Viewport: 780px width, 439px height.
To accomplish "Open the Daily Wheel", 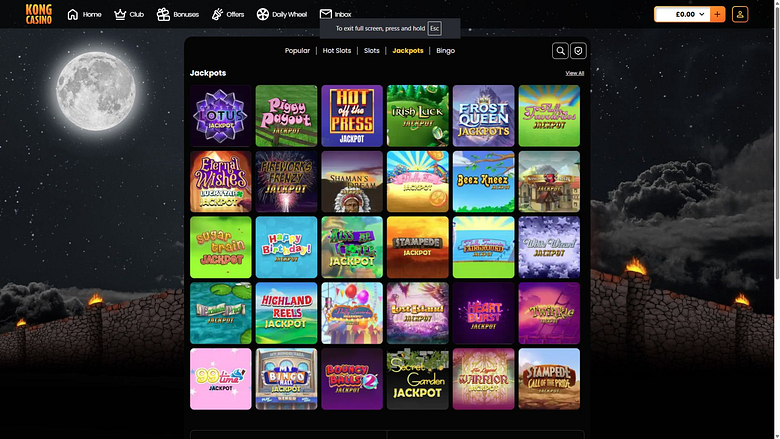I will (x=282, y=14).
